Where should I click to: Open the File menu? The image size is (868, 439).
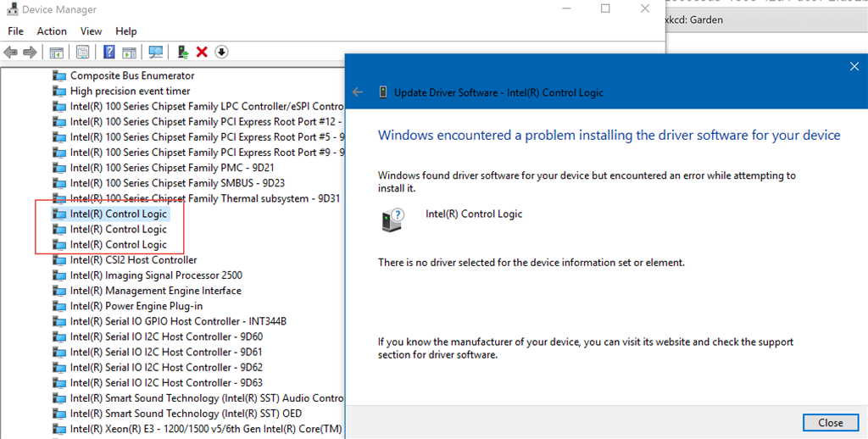(15, 31)
